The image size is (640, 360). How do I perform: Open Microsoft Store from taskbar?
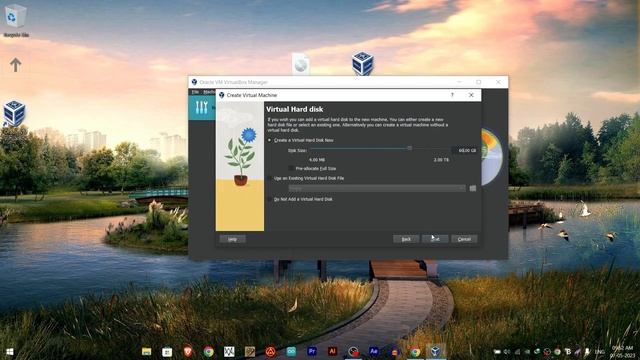pos(167,351)
